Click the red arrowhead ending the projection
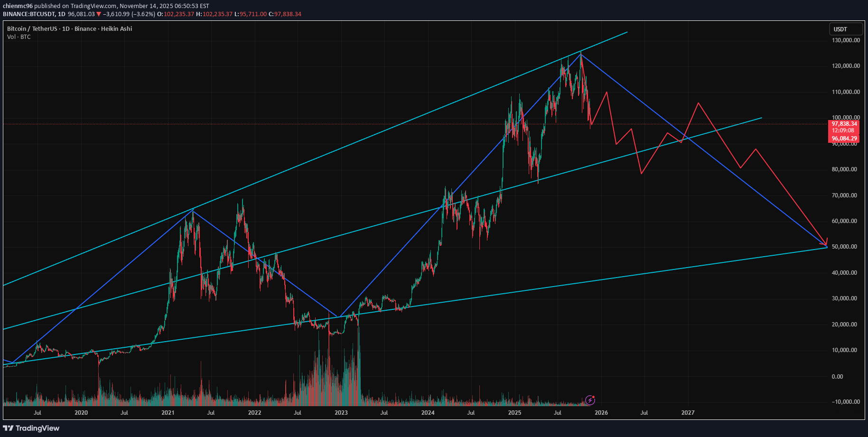The width and height of the screenshot is (868, 437). pos(825,242)
